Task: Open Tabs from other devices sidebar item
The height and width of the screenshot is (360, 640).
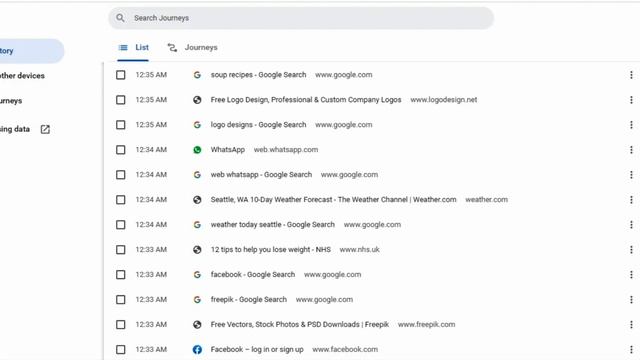Action: (x=22, y=76)
